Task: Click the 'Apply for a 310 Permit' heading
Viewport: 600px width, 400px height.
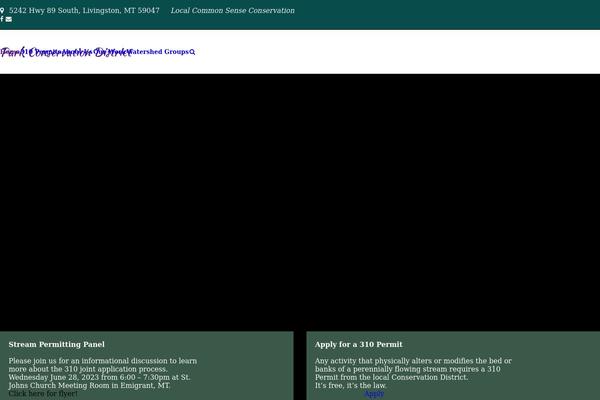Action: coord(359,344)
